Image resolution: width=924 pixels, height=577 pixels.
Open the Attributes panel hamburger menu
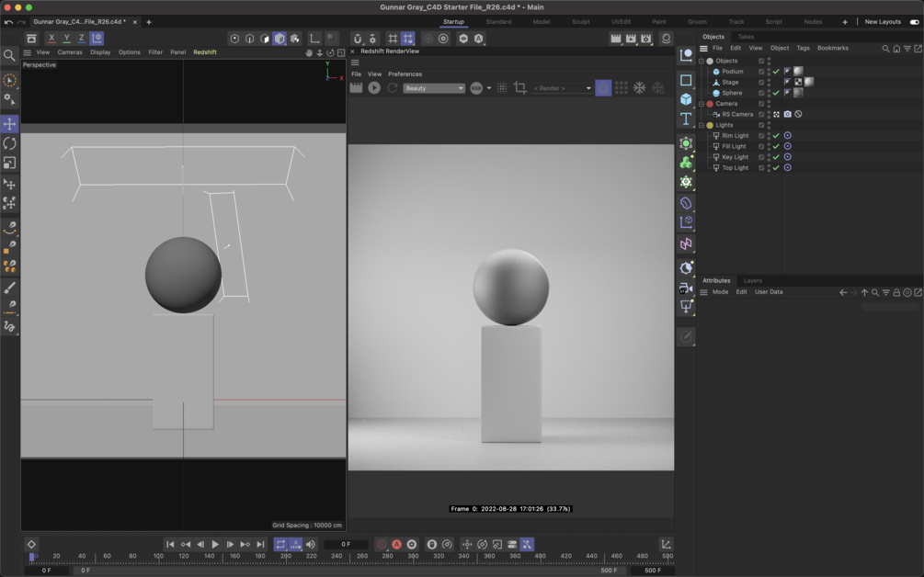coord(703,292)
